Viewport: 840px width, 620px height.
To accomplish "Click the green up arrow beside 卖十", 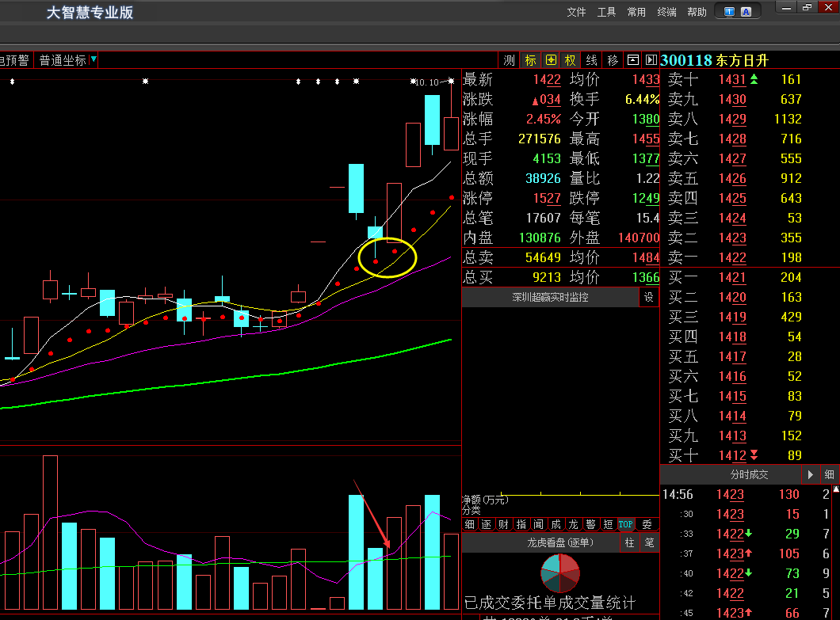I will pyautogui.click(x=754, y=79).
